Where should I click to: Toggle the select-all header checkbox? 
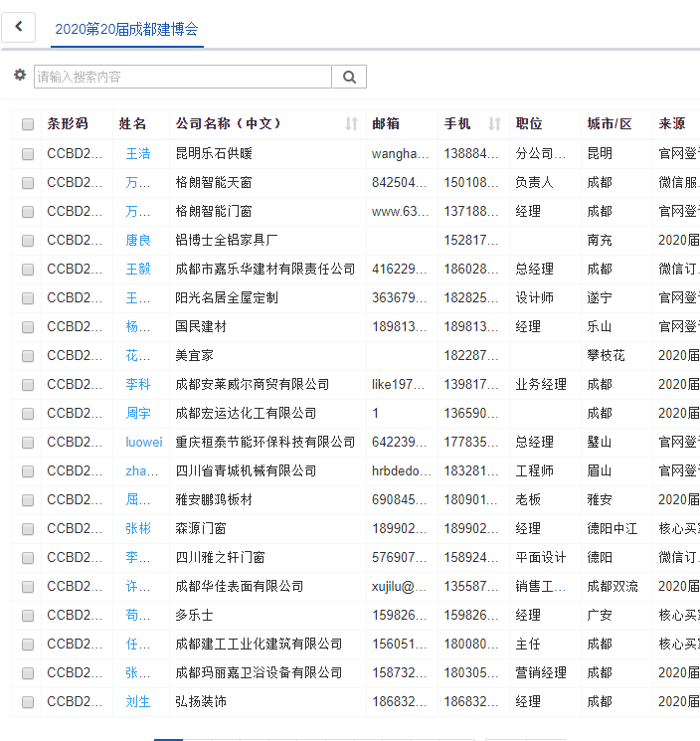pyautogui.click(x=28, y=125)
